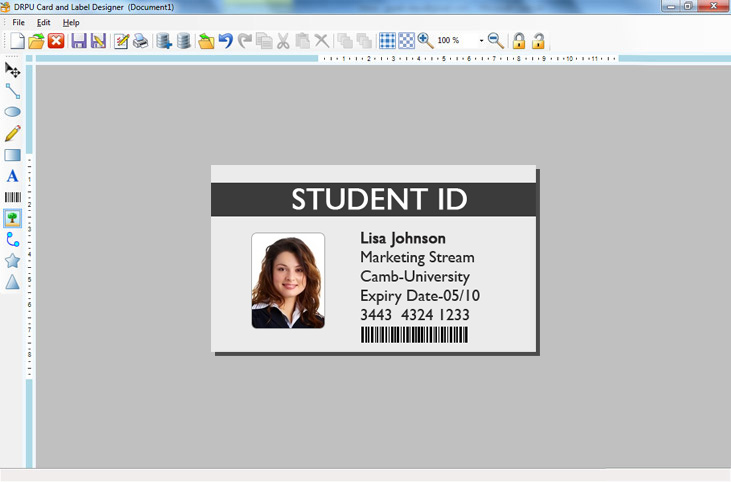731x482 pixels.
Task: Open the zoom percentage dropdown
Action: point(481,41)
